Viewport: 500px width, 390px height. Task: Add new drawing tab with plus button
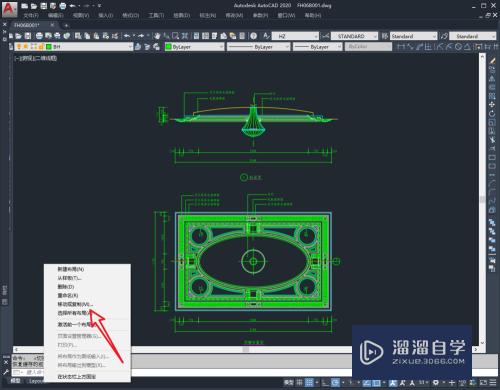pyautogui.click(x=66, y=25)
